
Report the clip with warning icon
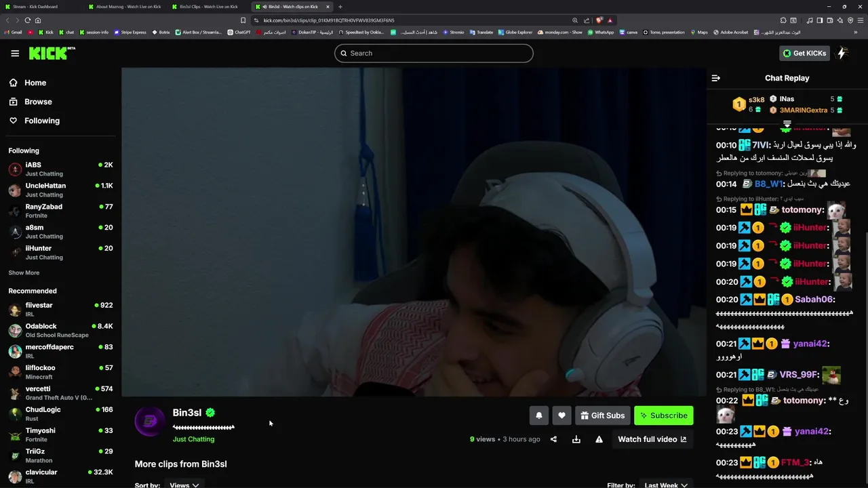tap(599, 439)
